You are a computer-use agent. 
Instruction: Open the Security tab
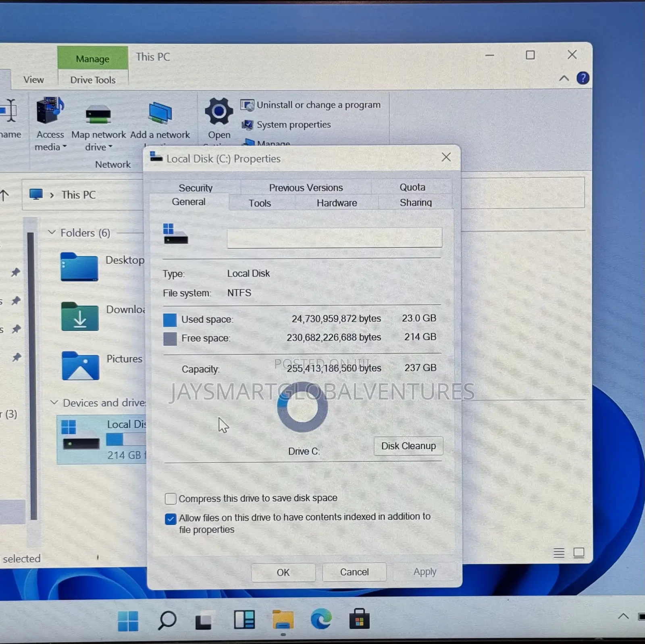[196, 188]
